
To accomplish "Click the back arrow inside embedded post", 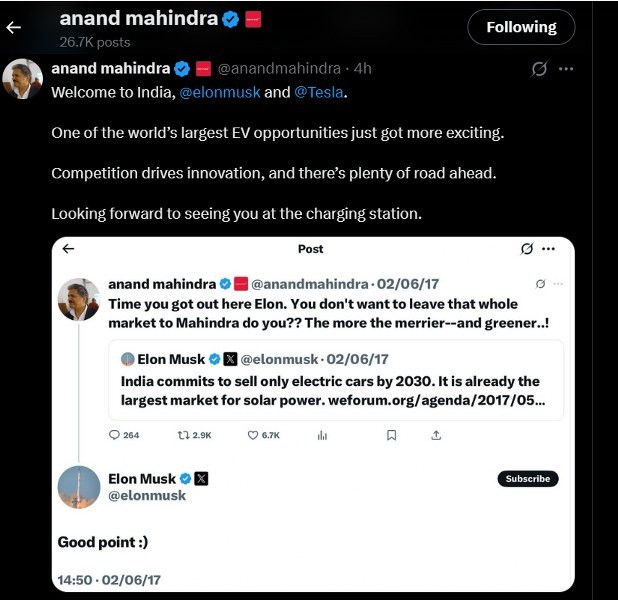I will [68, 249].
